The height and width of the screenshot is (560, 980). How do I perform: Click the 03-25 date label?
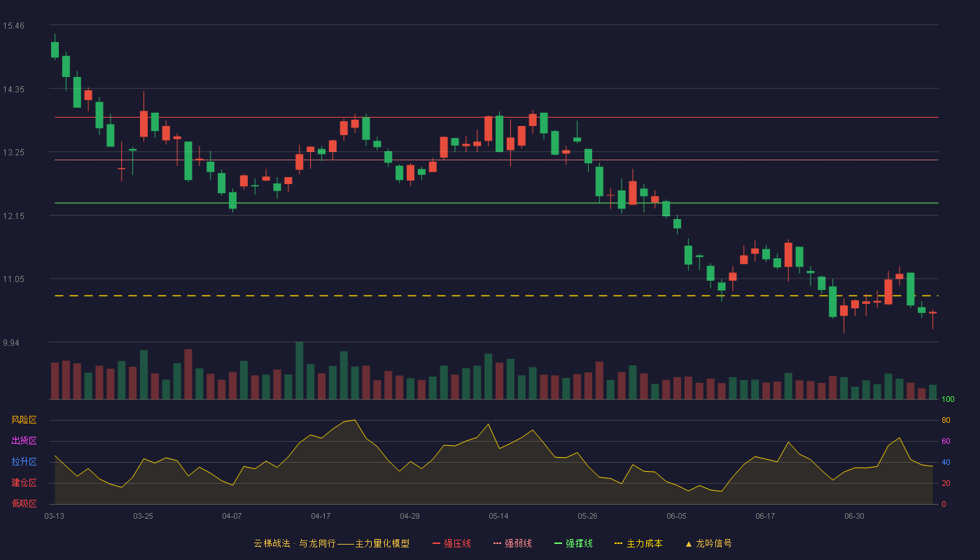(143, 516)
